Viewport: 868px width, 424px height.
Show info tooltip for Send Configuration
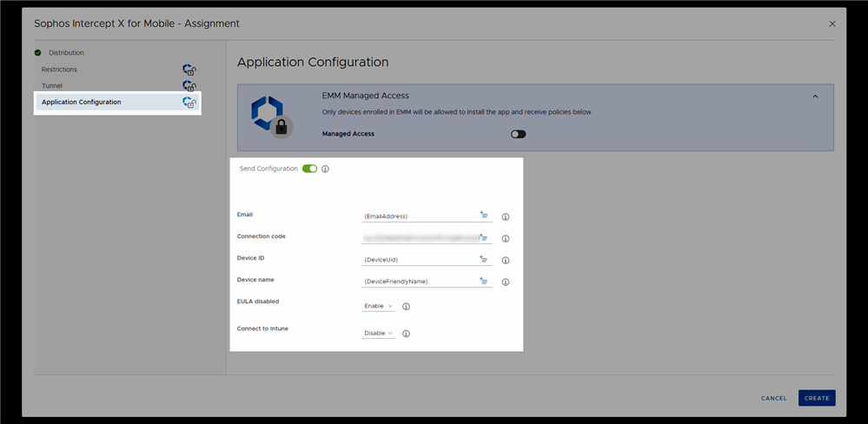coord(325,169)
